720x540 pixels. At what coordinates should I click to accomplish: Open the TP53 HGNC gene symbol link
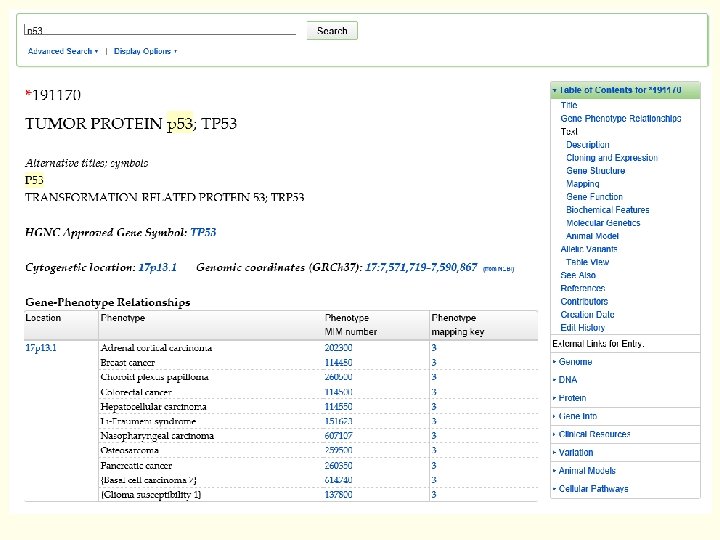click(x=203, y=232)
